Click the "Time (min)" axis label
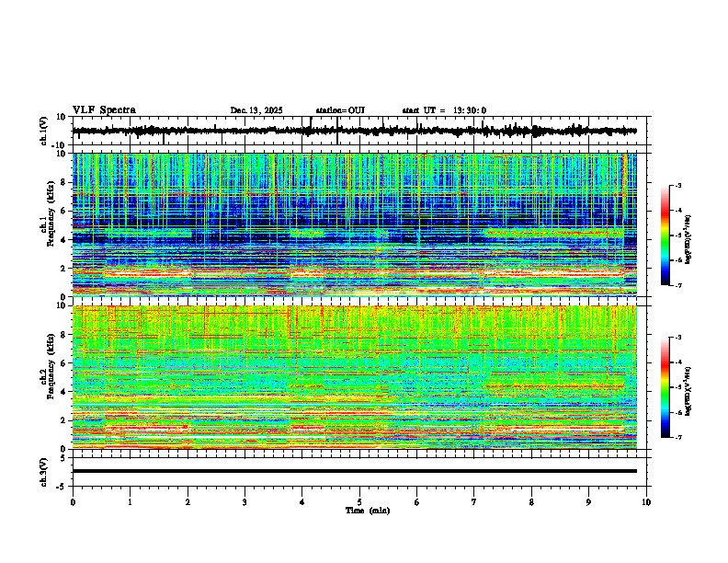Viewport: 728px width, 563px height. [368, 511]
